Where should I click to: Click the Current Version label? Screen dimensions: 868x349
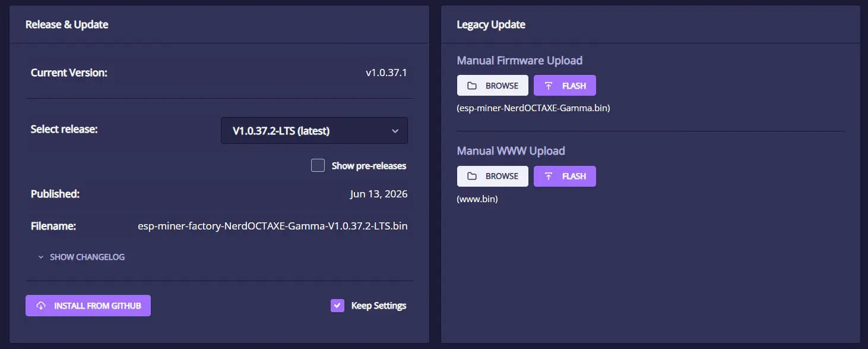tap(69, 73)
